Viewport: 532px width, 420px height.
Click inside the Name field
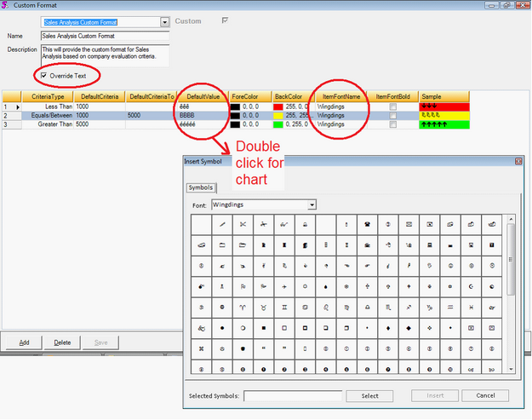pos(105,36)
